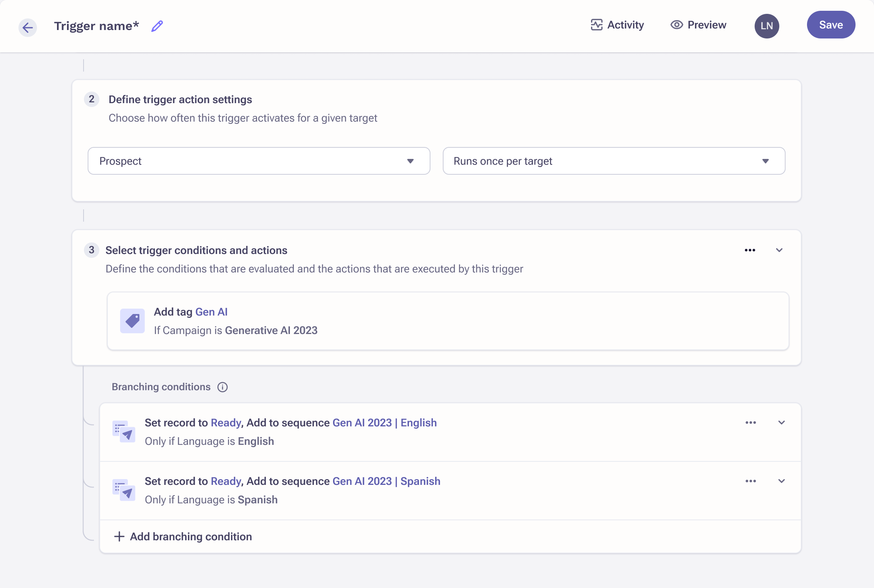
Task: Open the Activity view
Action: point(617,25)
